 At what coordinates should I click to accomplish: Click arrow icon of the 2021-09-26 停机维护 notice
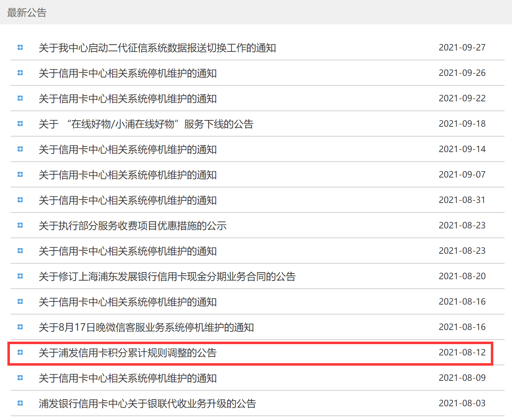(20, 73)
